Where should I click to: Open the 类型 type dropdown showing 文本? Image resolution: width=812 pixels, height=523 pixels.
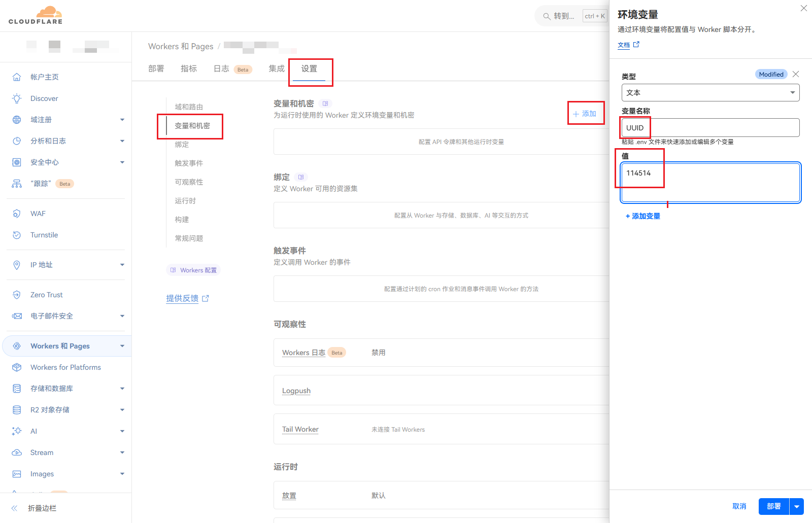point(710,93)
